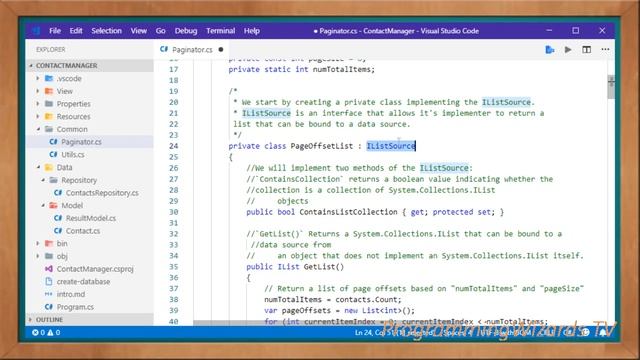Image resolution: width=640 pixels, height=360 pixels.
Task: Open the Edit menu
Action: coord(76,31)
